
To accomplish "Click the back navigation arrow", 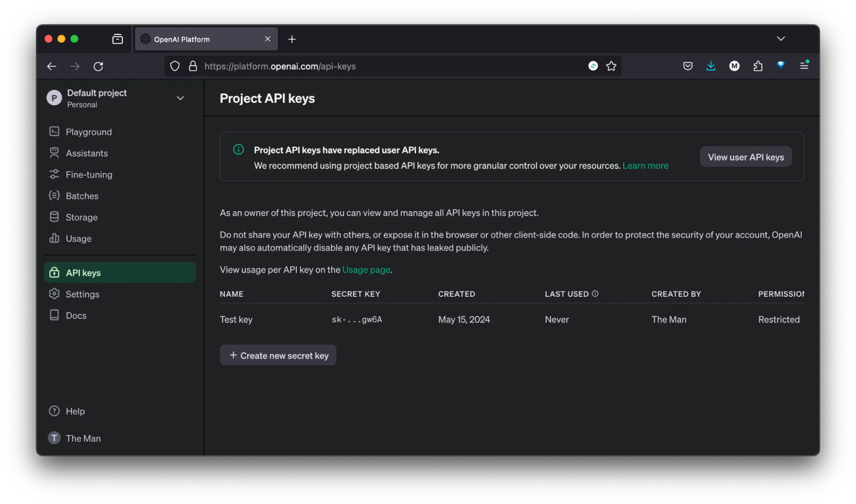I will tap(52, 66).
